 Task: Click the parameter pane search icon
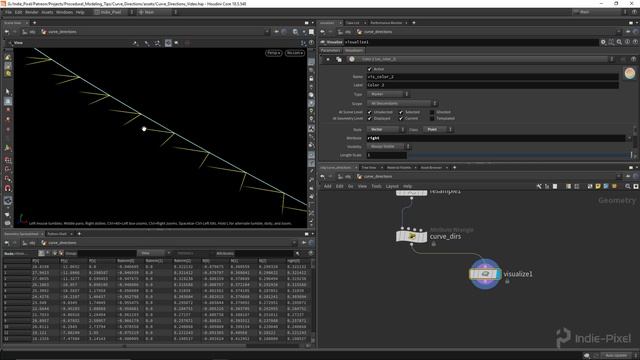coord(619,42)
